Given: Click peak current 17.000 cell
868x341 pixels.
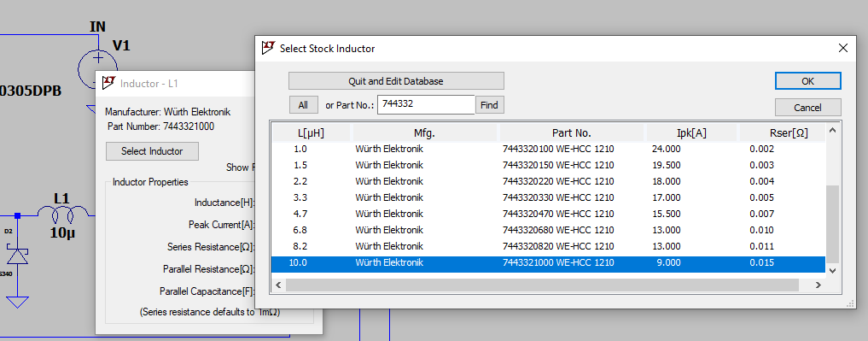Looking at the screenshot, I should pyautogui.click(x=667, y=197).
